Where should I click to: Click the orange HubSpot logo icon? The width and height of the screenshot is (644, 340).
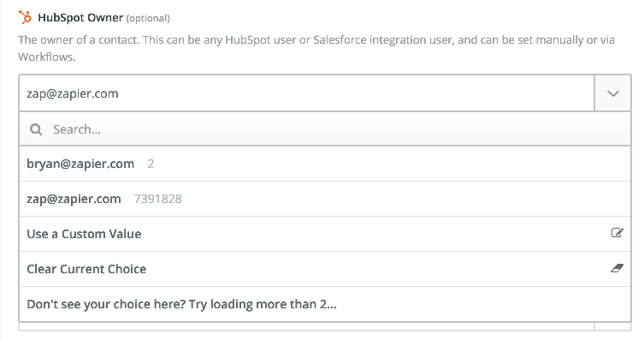coord(25,17)
